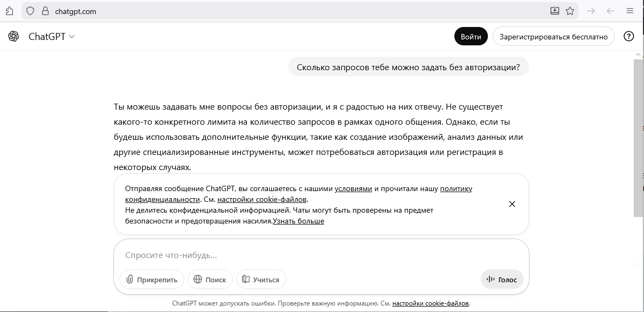Open the browser hamburger menu
Viewport: 644px width, 312px height.
click(x=629, y=11)
